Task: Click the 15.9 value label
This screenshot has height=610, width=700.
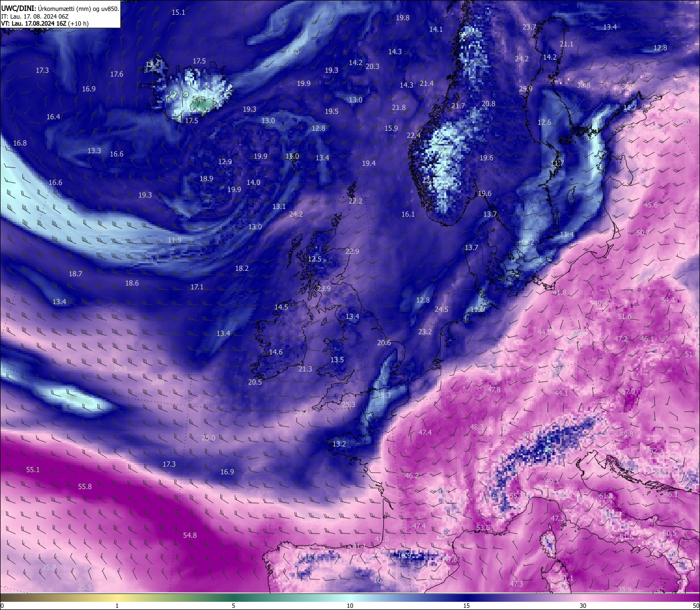Action: click(x=391, y=128)
